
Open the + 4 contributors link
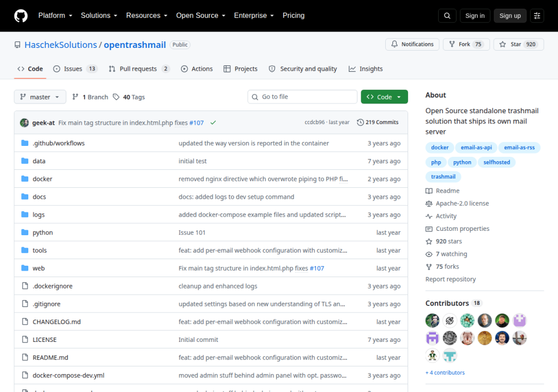pos(445,372)
